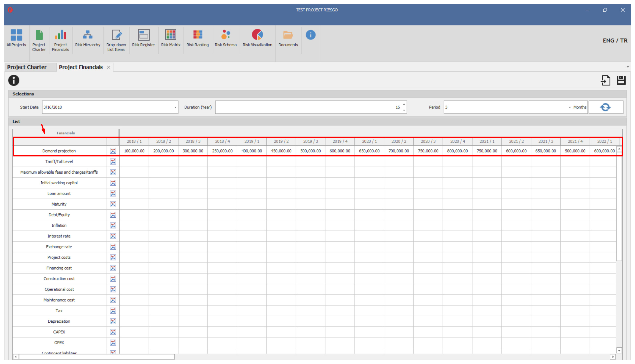The image size is (635, 364).
Task: Switch to the Project Charter tab
Action: 27,67
